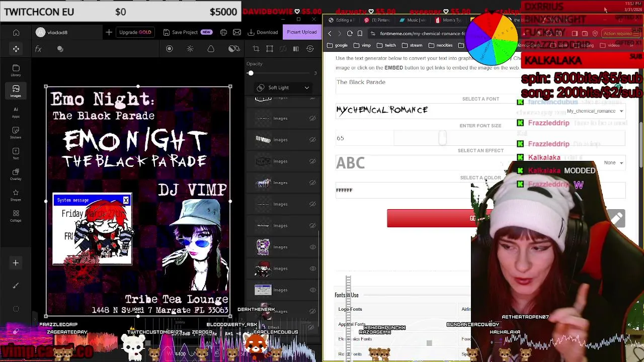Screen dimensions: 644x362
Task: Click the Picsart Upload button
Action: [x=302, y=32]
